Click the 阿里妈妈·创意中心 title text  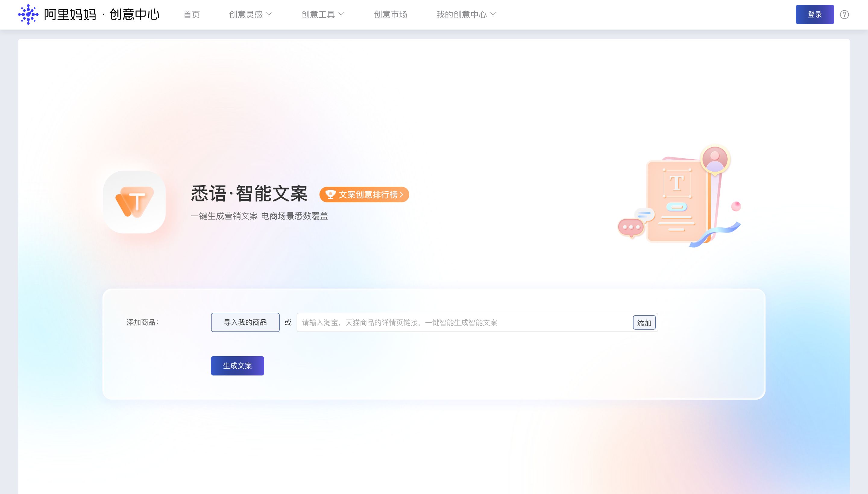102,14
